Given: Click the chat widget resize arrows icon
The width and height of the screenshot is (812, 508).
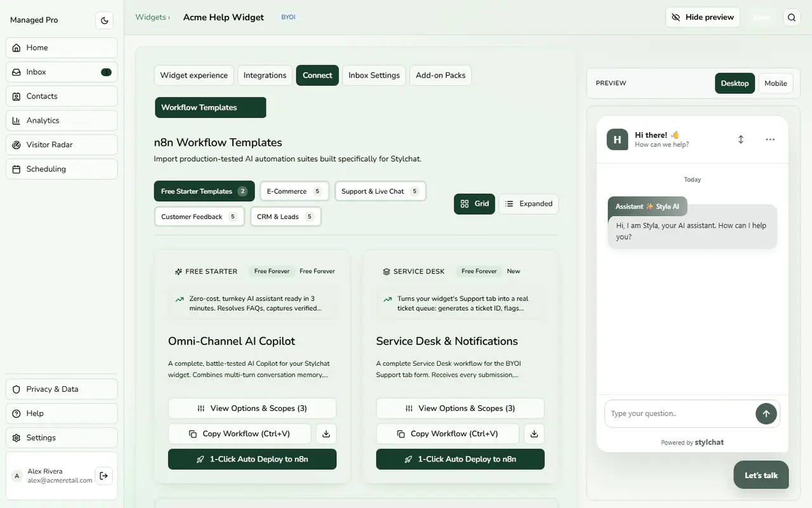Looking at the screenshot, I should click(x=741, y=140).
